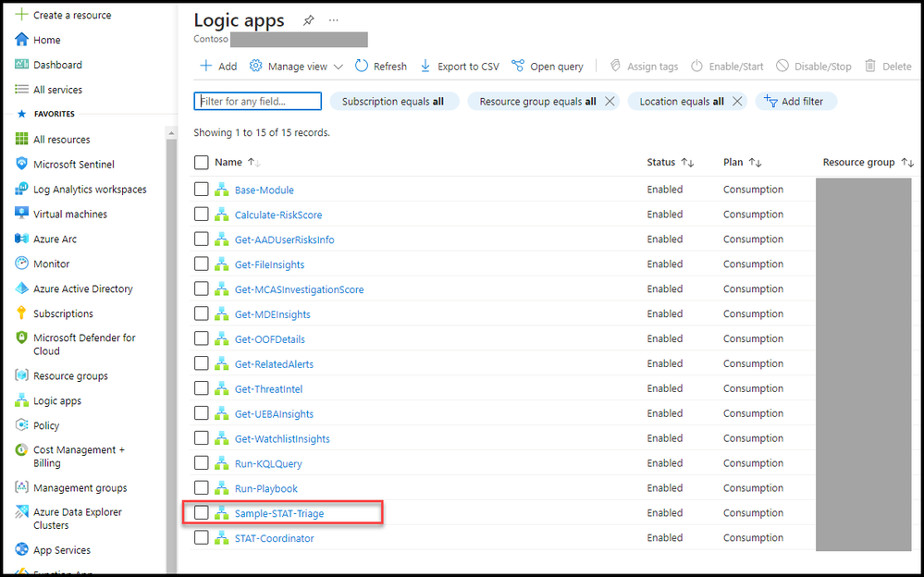Click the Refresh toolbar icon
The height and width of the screenshot is (577, 924).
(362, 66)
